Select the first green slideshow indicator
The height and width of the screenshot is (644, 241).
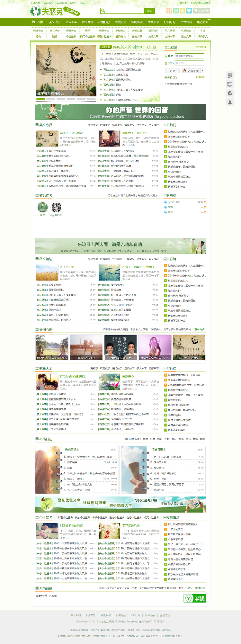(x=40, y=99)
